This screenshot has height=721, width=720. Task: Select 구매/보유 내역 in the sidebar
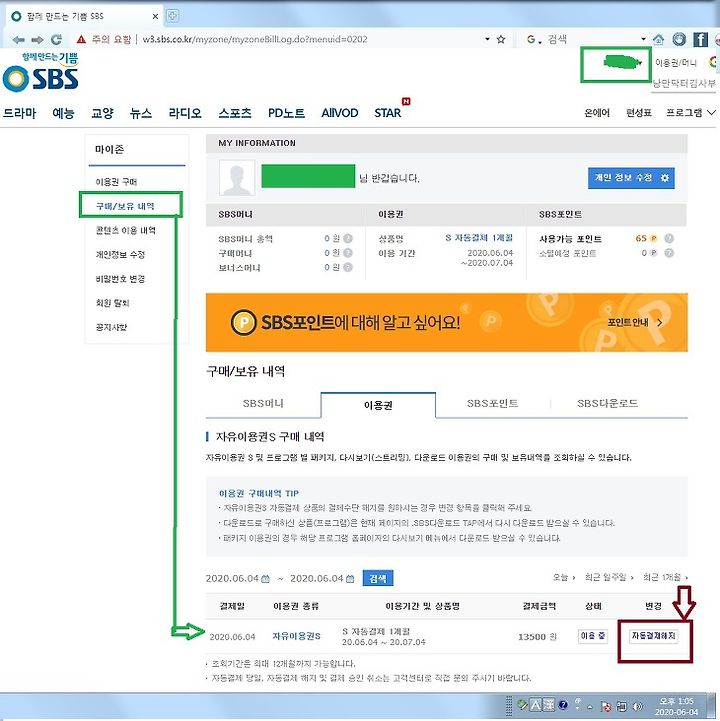point(125,206)
